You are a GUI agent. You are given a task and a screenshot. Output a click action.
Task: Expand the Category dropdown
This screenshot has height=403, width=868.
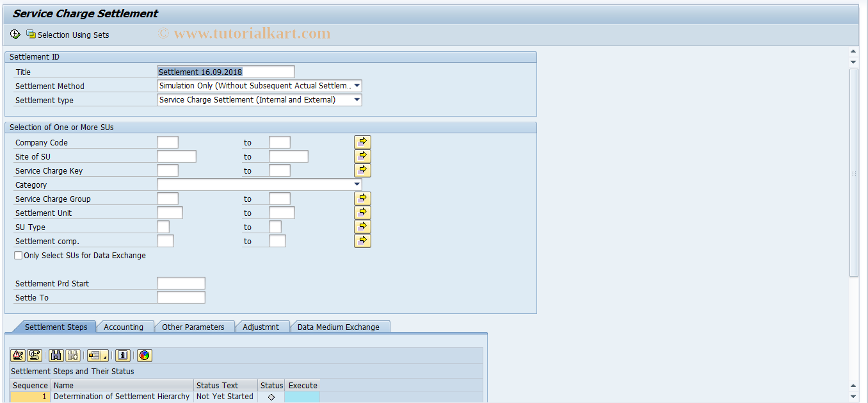point(357,185)
